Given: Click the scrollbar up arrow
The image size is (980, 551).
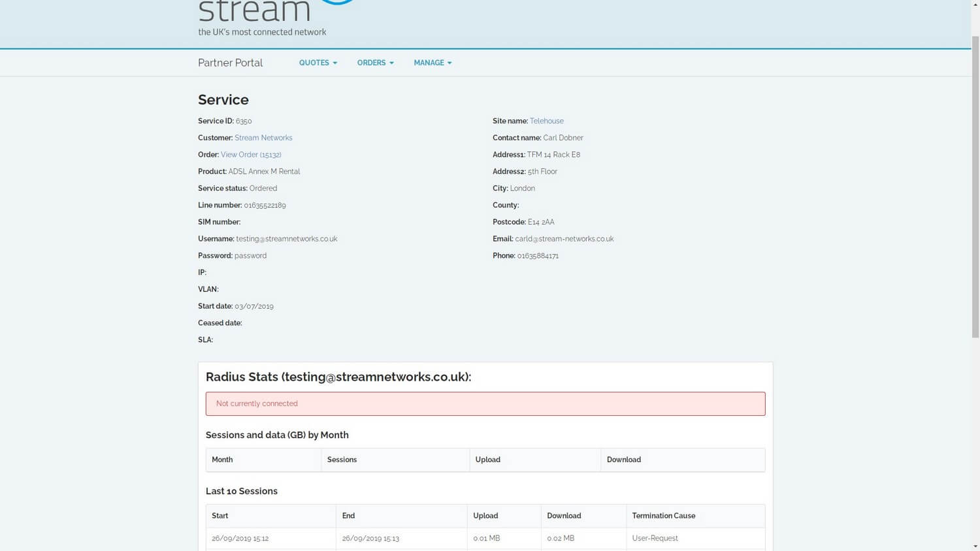Looking at the screenshot, I should coord(975,5).
